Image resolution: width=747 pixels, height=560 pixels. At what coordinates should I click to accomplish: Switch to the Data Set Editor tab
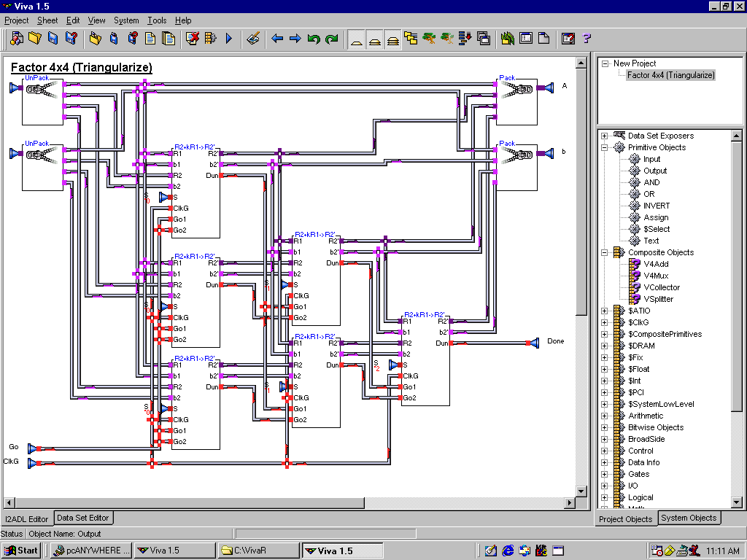pos(83,518)
